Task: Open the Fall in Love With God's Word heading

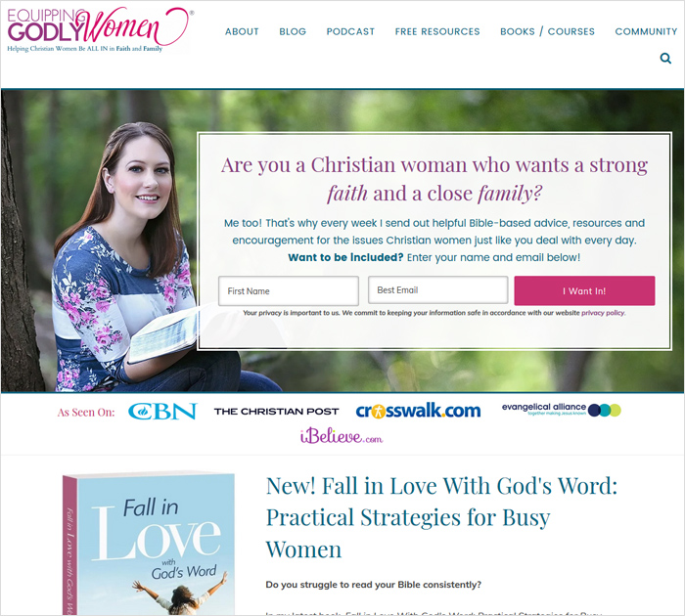Action: (441, 517)
